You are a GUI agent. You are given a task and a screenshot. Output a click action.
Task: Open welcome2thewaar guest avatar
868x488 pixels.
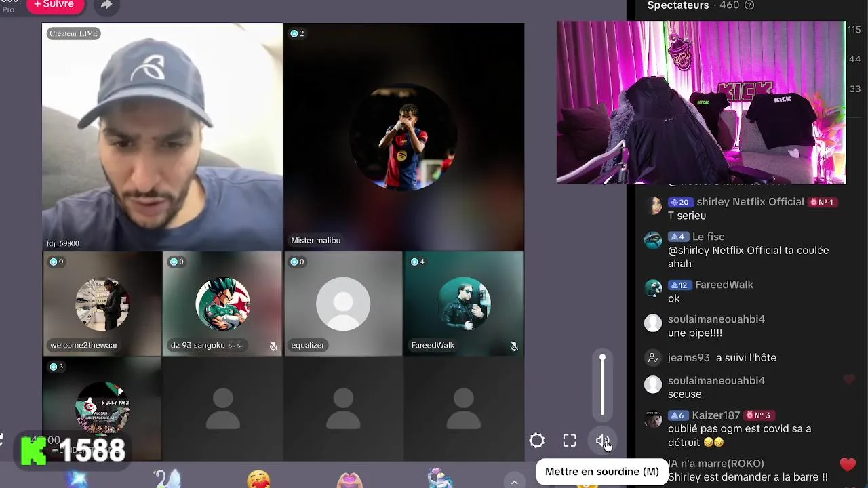point(102,304)
